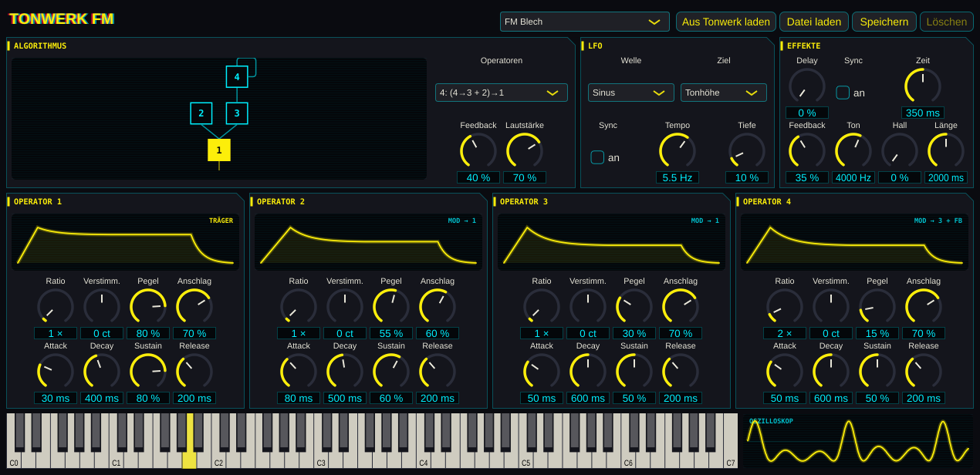Click the Oszilloskop waveform display

coord(858,441)
